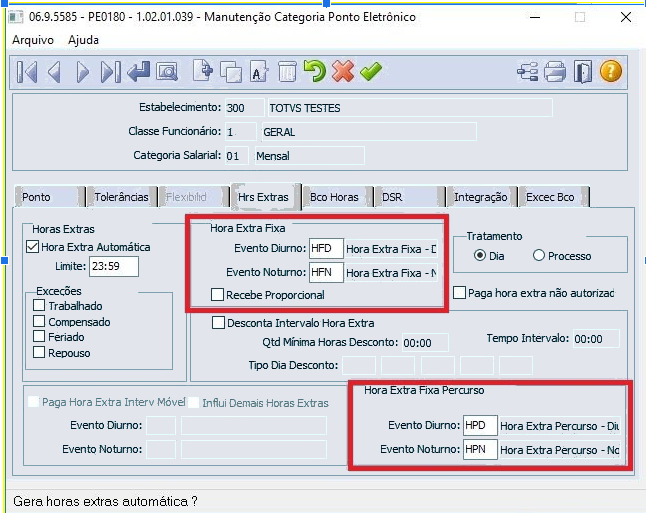Switch to the Bco Horas tab
Viewport: 646px width, 513px height.
pyautogui.click(x=337, y=197)
